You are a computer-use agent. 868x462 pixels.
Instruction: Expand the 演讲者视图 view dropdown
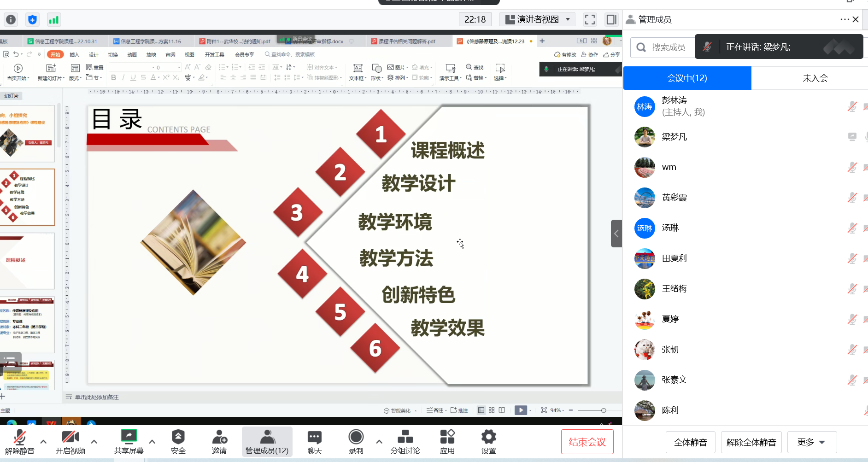(568, 19)
